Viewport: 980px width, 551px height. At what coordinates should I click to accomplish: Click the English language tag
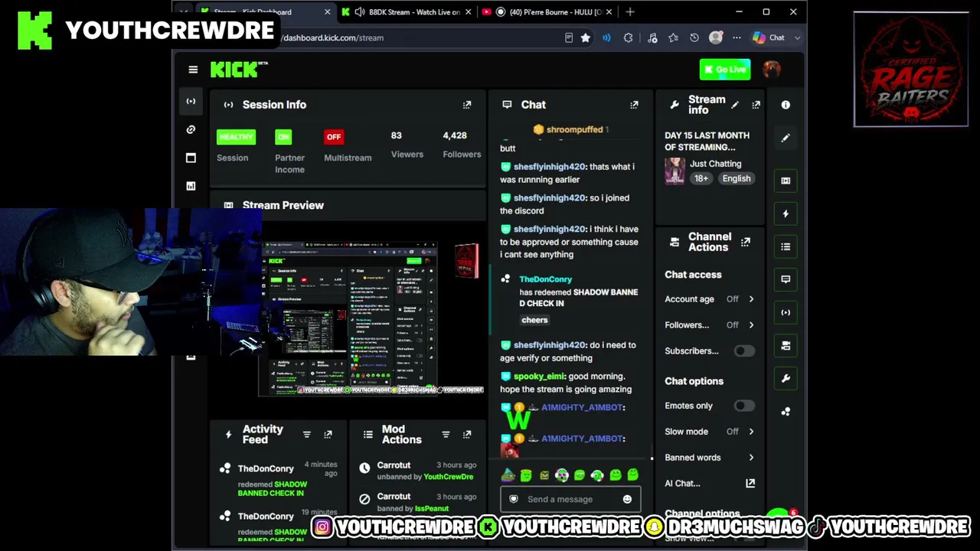click(x=737, y=178)
